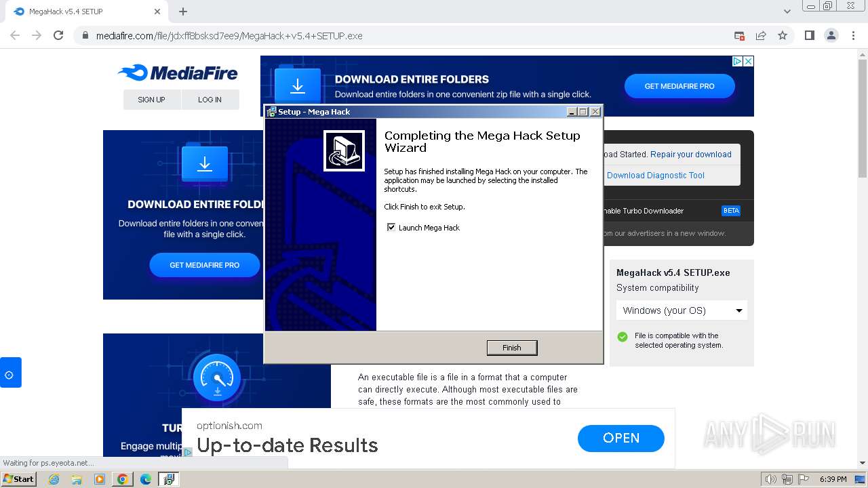Click the OPEN button on optionish ad
The width and height of the screenshot is (868, 488).
coord(621,438)
